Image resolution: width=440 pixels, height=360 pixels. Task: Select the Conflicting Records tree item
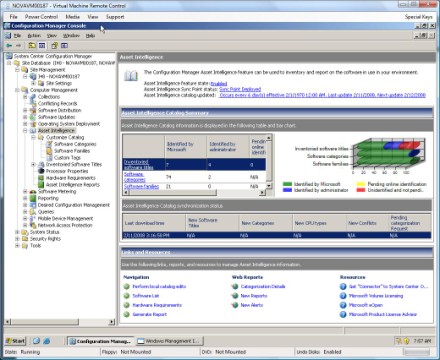click(57, 104)
